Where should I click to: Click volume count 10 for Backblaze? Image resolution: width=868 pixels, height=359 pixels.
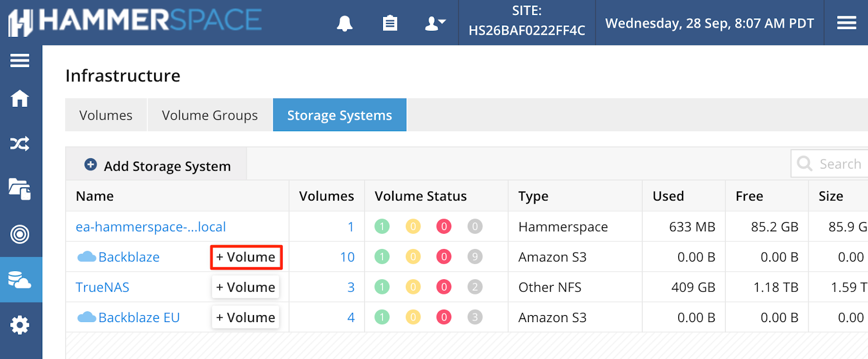click(348, 257)
